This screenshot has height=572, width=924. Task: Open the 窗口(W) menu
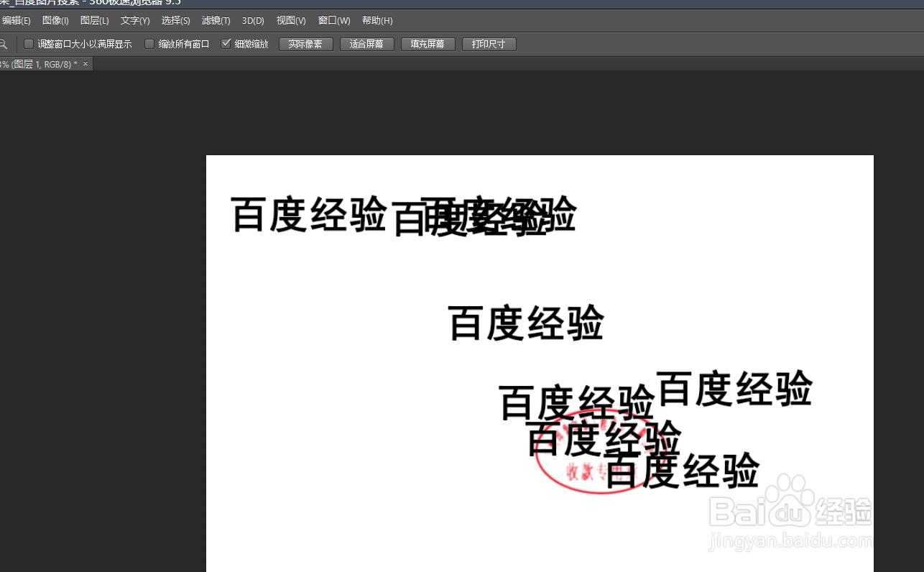(334, 21)
